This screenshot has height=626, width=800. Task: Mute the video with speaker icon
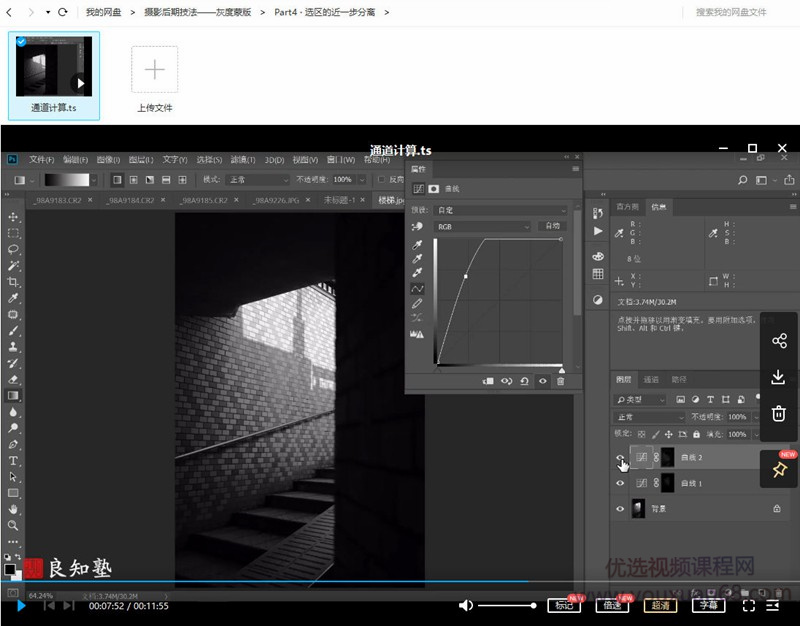pyautogui.click(x=466, y=605)
